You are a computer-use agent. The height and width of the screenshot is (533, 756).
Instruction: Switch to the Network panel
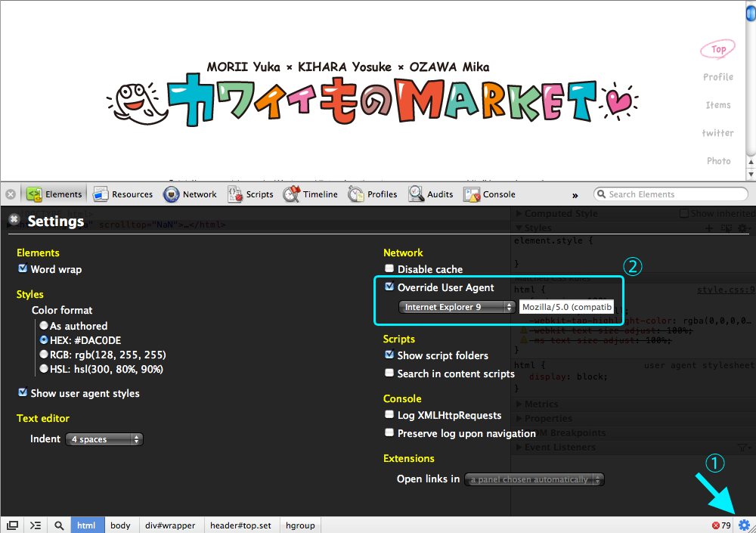[x=190, y=194]
